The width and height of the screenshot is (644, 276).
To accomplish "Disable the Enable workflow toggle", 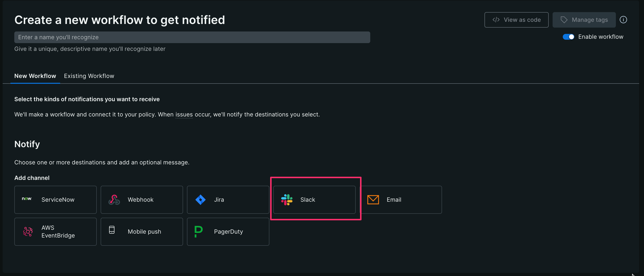I will pyautogui.click(x=569, y=37).
